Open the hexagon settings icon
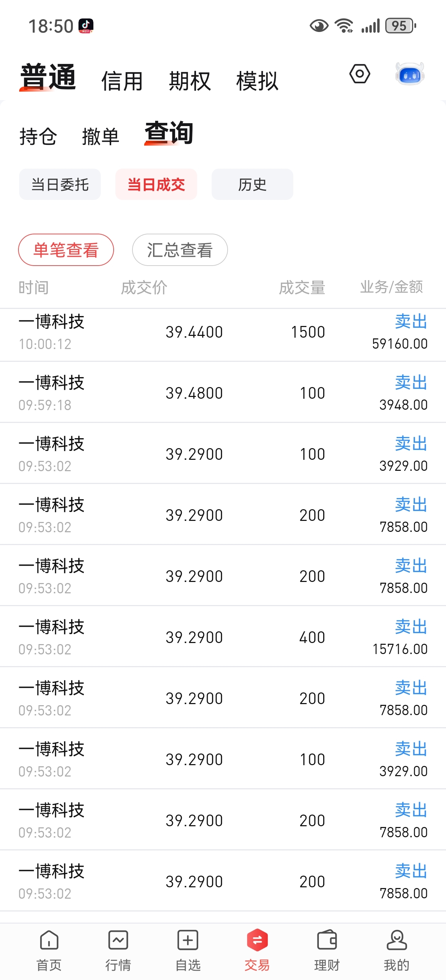The image size is (446, 980). coord(360,74)
